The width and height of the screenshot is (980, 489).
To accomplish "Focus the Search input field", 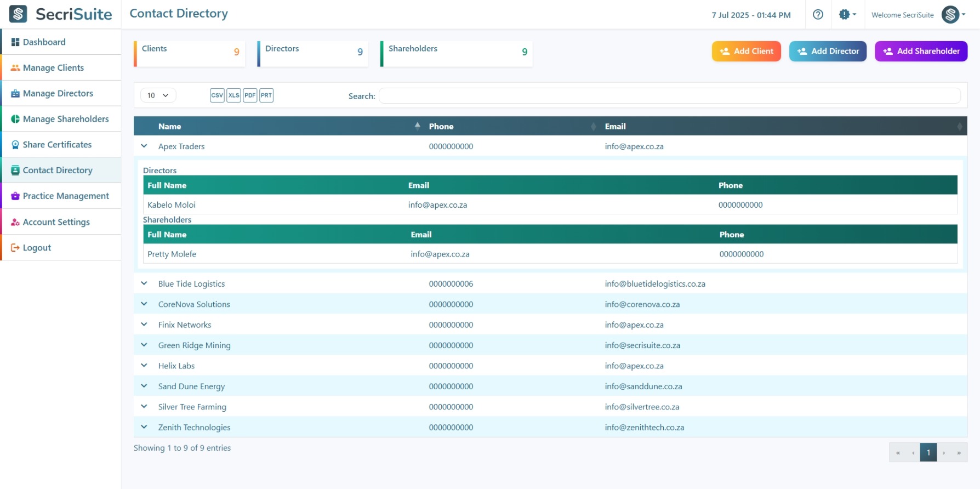I will point(670,96).
